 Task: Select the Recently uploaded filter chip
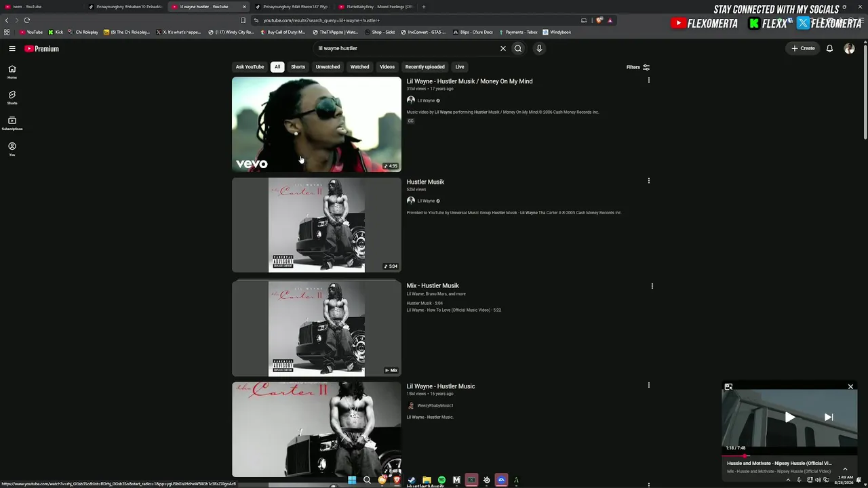click(x=425, y=67)
